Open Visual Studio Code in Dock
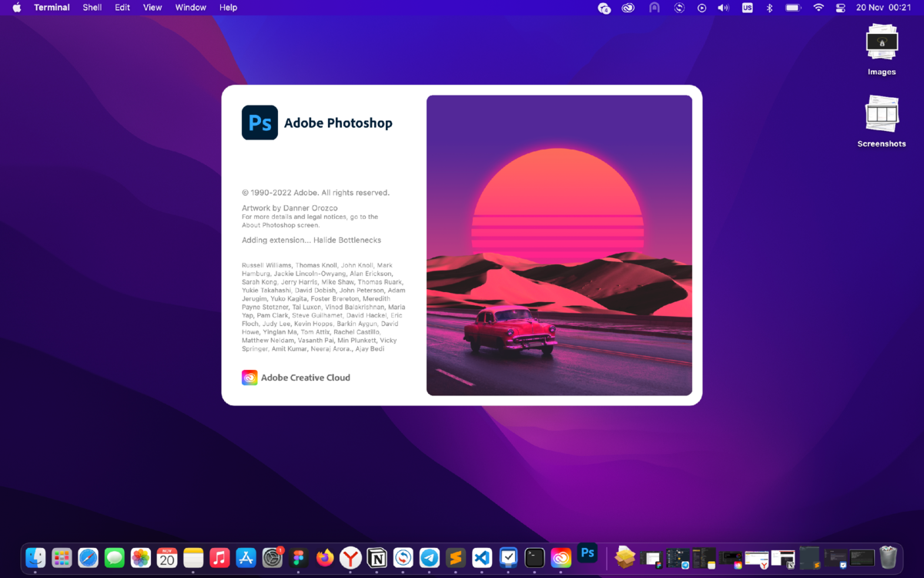924x578 pixels. click(482, 557)
